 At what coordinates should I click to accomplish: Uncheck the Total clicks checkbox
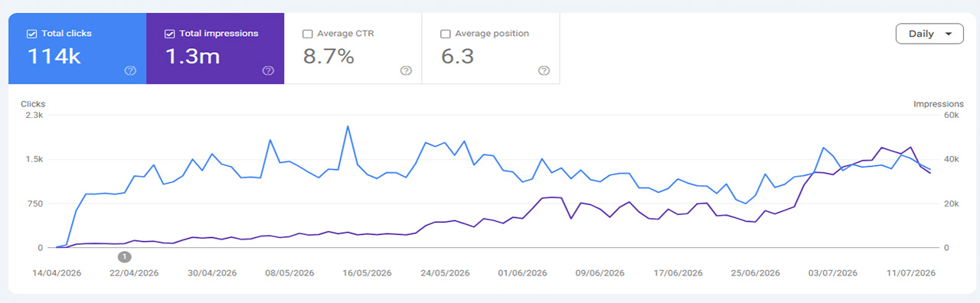coord(31,34)
